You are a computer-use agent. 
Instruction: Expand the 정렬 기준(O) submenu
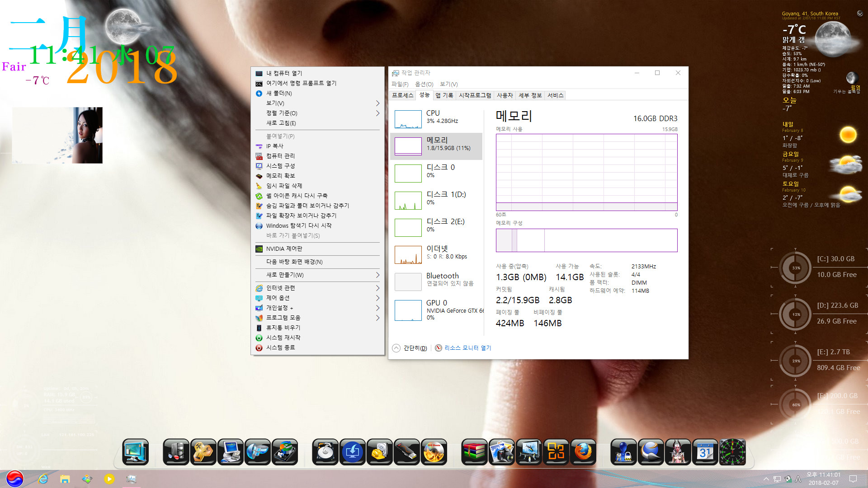click(x=377, y=113)
